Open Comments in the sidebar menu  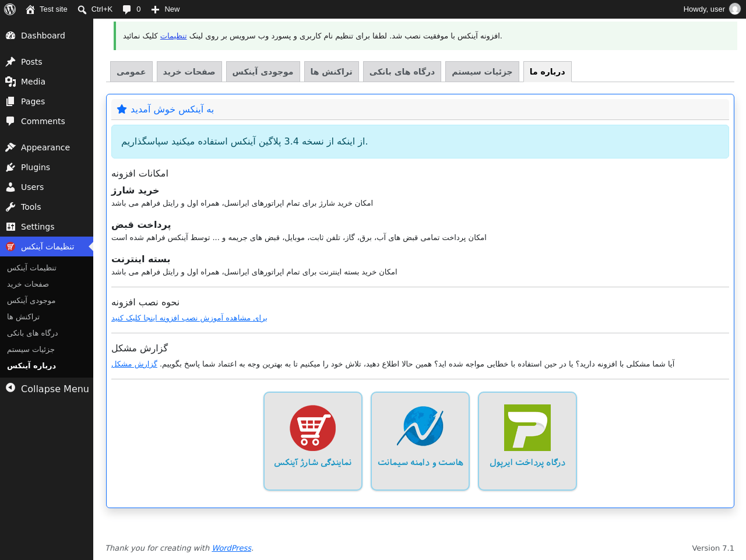click(47, 121)
